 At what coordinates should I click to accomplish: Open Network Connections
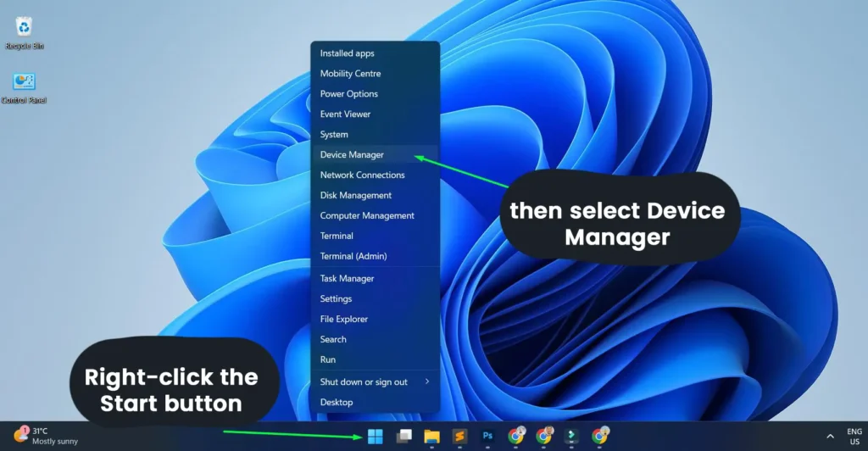[376, 175]
